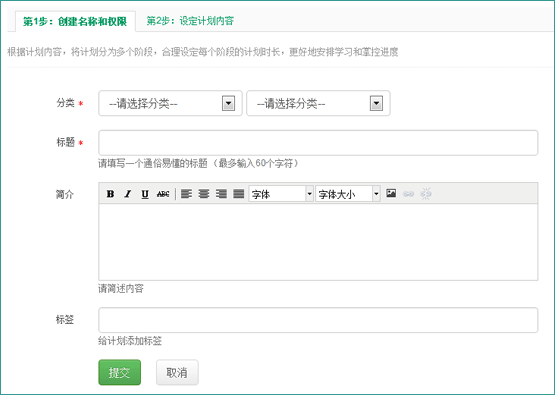Focus the 标题 input field

click(x=318, y=143)
